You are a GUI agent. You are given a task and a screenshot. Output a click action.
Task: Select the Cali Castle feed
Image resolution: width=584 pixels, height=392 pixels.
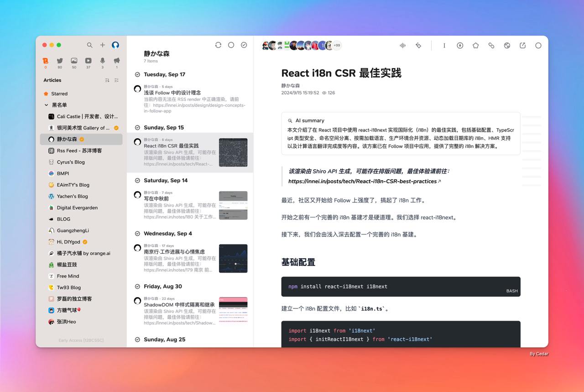point(81,116)
